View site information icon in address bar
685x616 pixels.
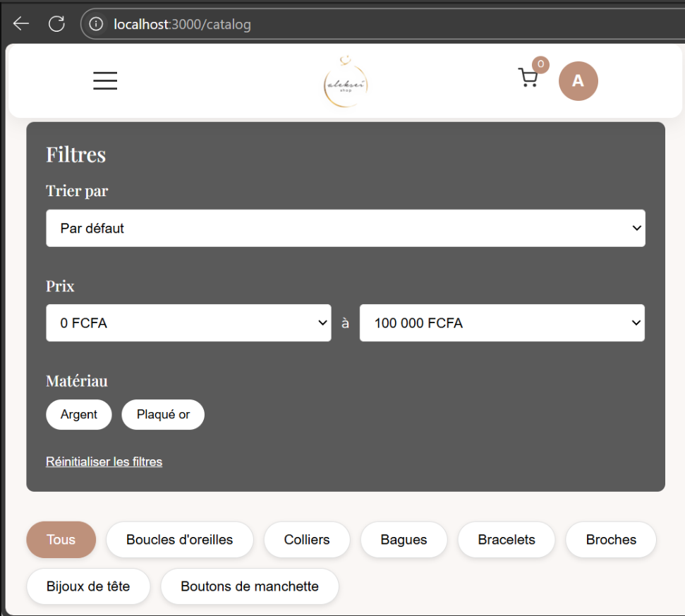pyautogui.click(x=96, y=24)
